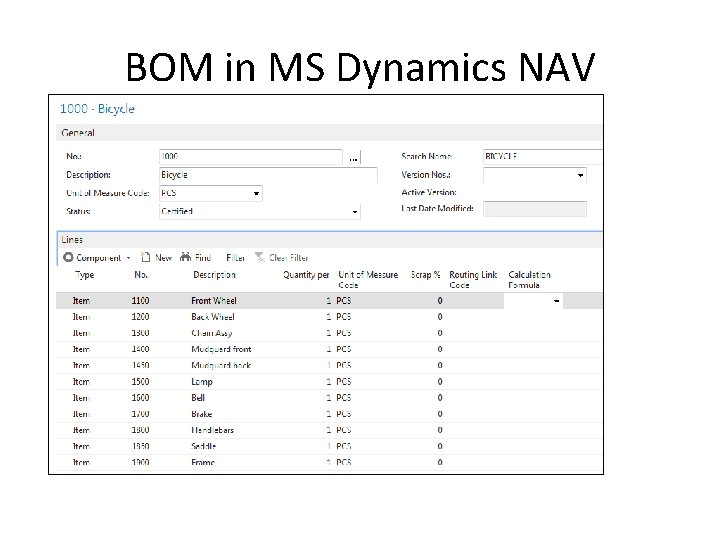This screenshot has width=720, height=540.
Task: Click the Find button label
Action: click(x=203, y=258)
